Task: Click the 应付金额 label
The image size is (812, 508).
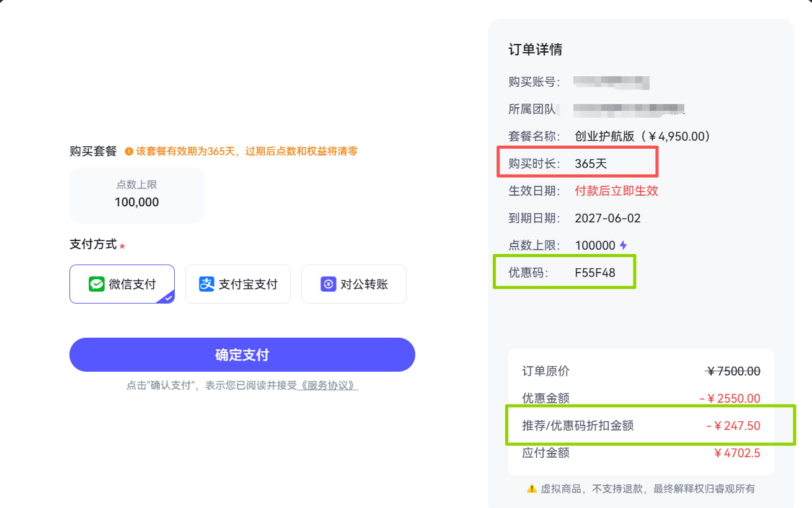Action: click(x=545, y=453)
